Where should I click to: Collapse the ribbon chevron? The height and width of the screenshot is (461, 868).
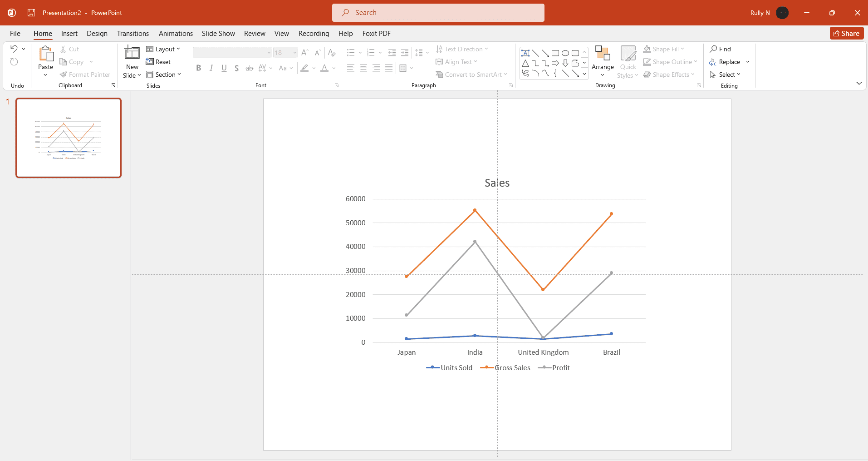tap(859, 83)
